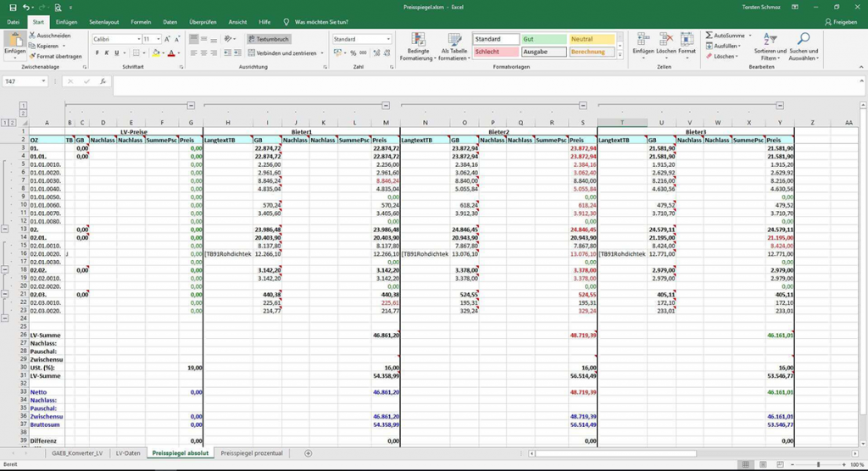Screen dimensions: 868x471
Task: Open the Einfügen ribbon tab
Action: 66,22
